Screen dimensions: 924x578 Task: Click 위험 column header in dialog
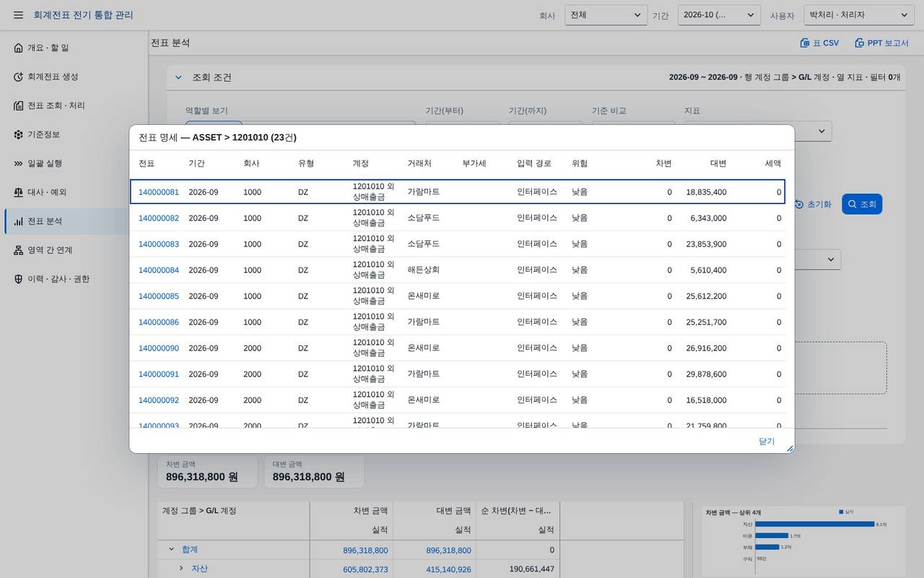pos(580,163)
